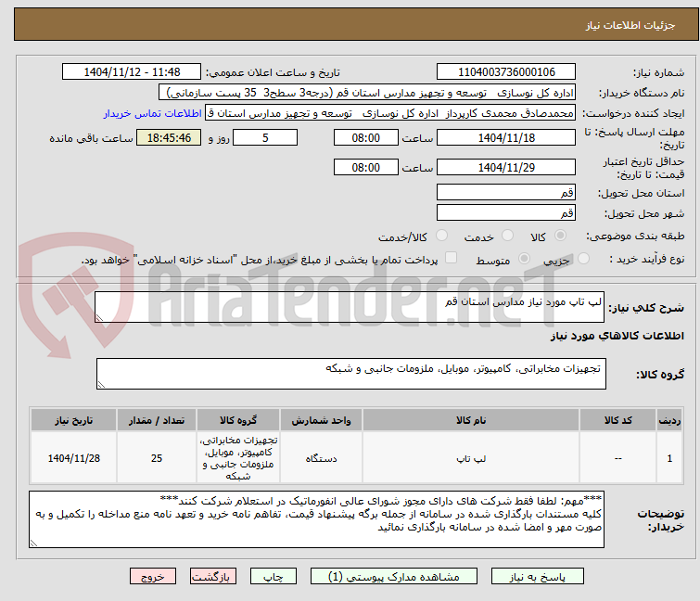Click the تاریخ نیاز column header
The height and width of the screenshot is (601, 700).
click(73, 420)
